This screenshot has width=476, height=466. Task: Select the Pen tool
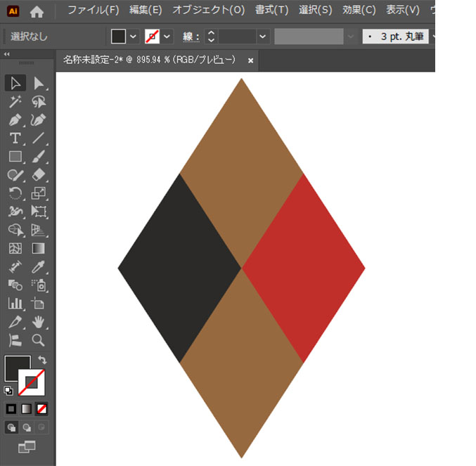click(15, 120)
